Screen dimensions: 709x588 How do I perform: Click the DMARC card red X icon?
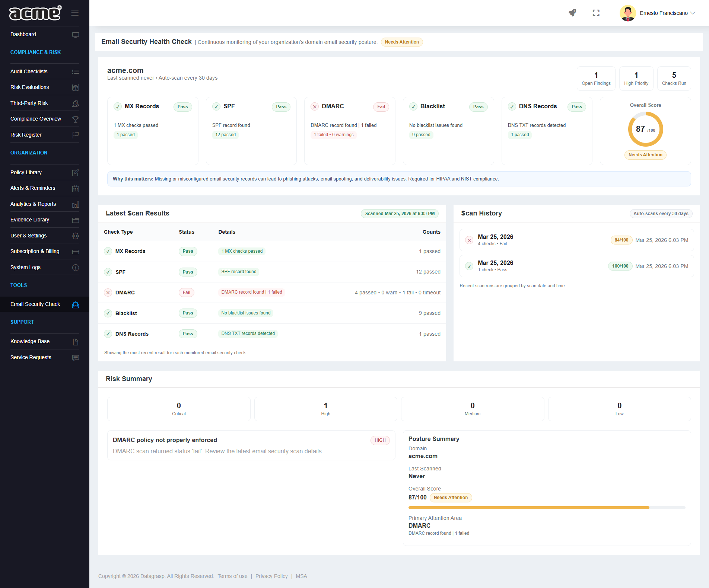(315, 107)
